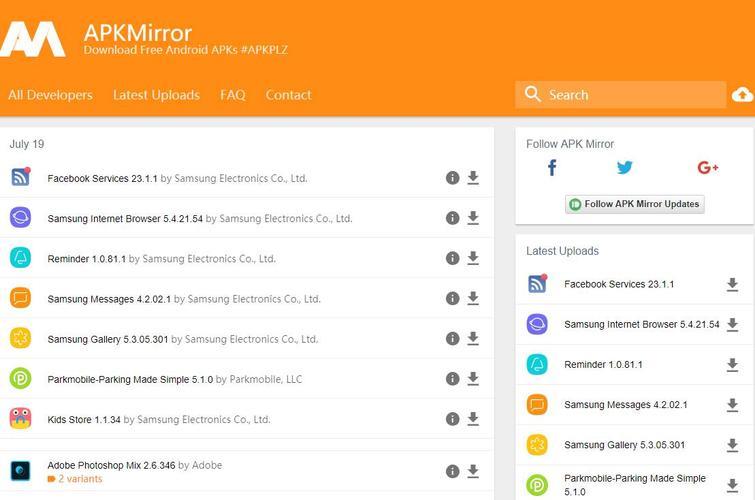View info for Adobe Photoshop Mix 2.6.346
The height and width of the screenshot is (500, 755).
(x=453, y=471)
